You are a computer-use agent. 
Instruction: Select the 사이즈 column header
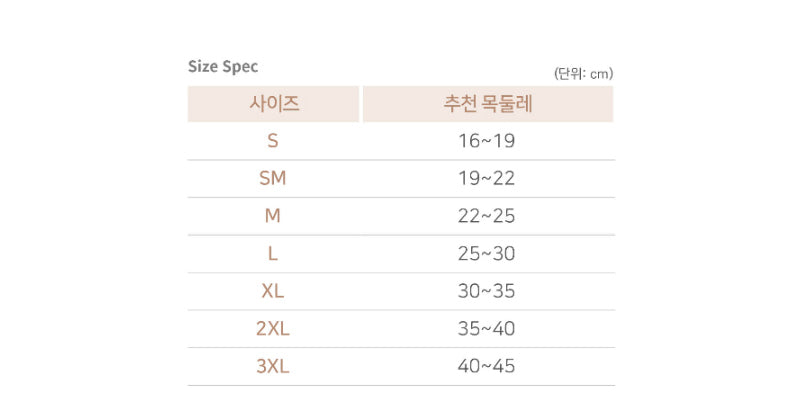click(273, 104)
